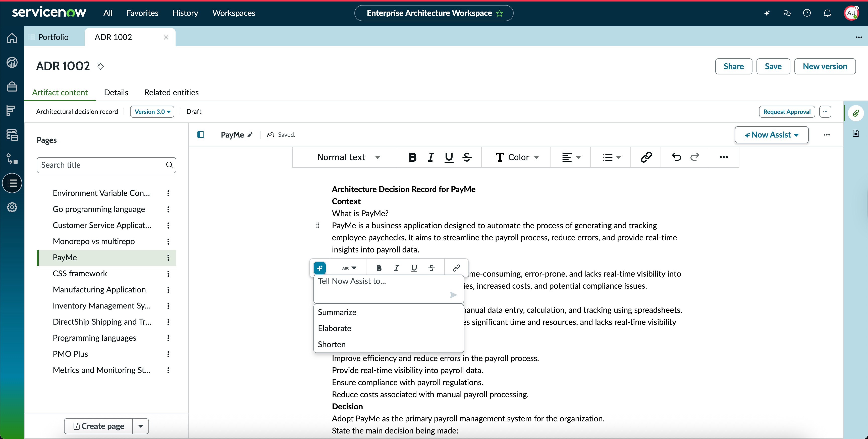Open the settings gear icon in sidebar
The image size is (868, 439).
coord(12,207)
